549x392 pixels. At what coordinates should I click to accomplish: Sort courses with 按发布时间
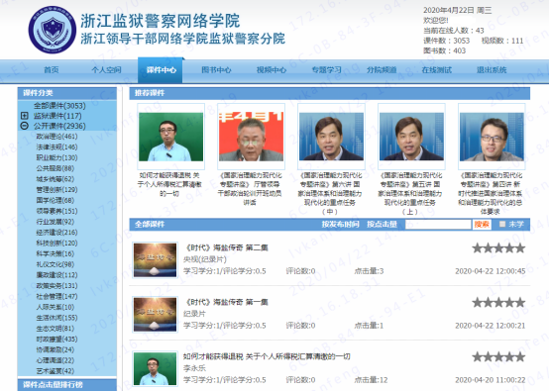(340, 224)
